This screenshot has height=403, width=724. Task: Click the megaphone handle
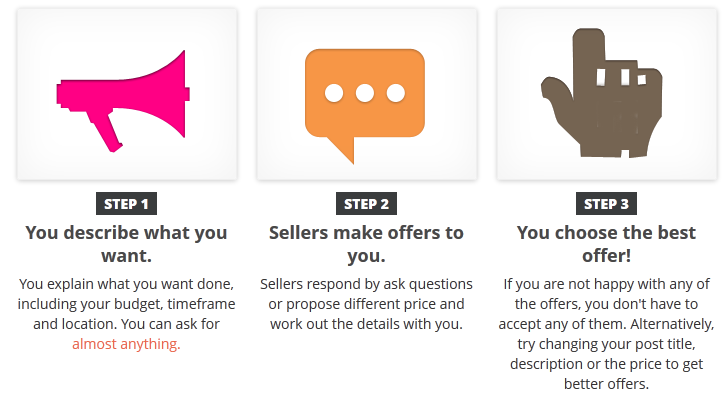click(x=106, y=133)
